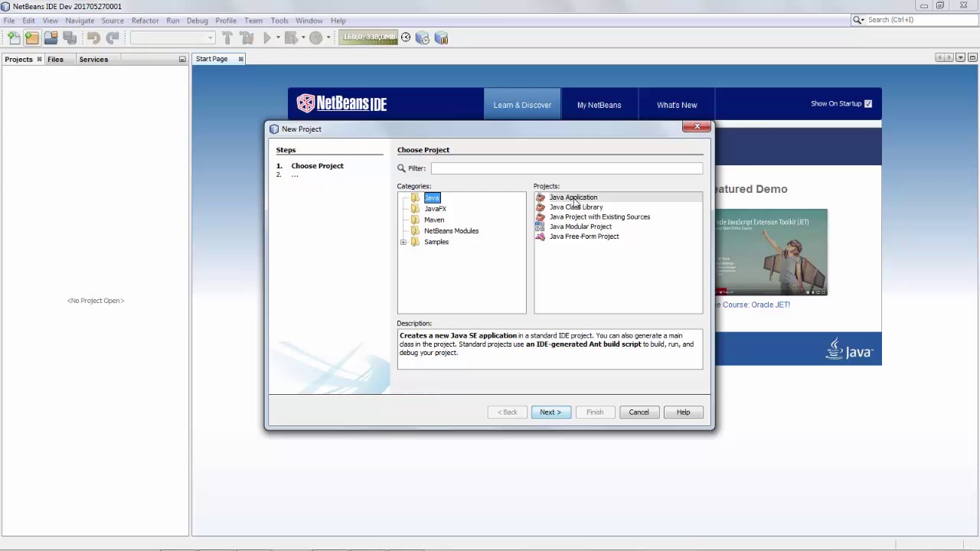Select the NetBeans Modules category

point(451,231)
